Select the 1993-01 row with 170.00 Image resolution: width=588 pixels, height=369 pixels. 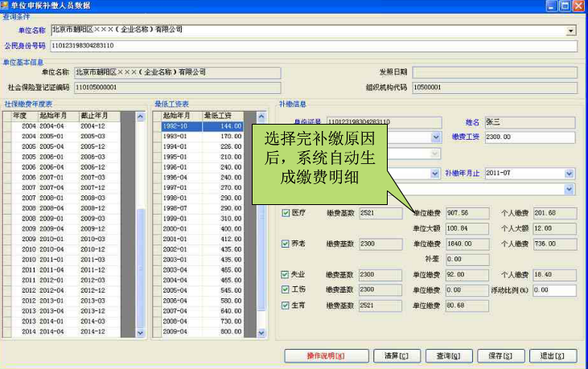point(202,137)
